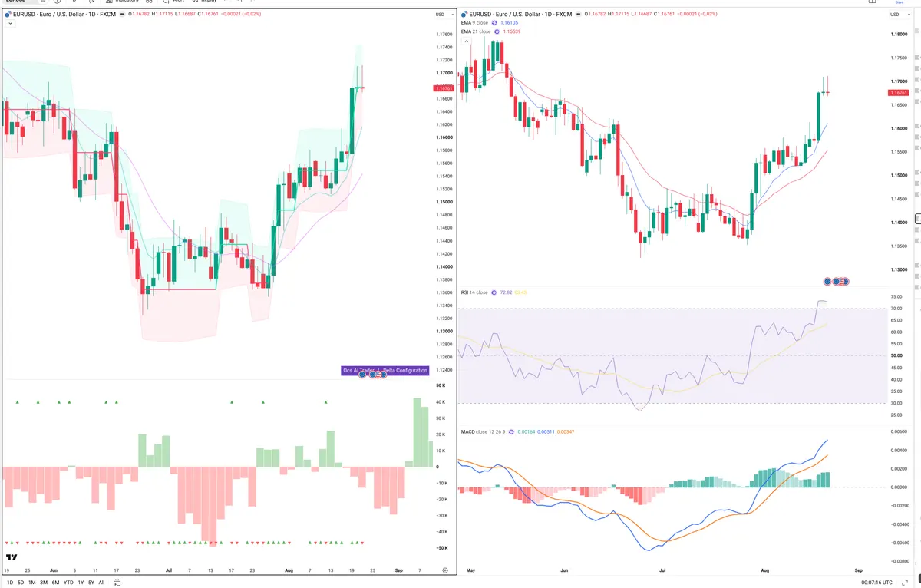The height and width of the screenshot is (588, 921).
Task: Click the EMA 9 close legend label
Action: (474, 23)
